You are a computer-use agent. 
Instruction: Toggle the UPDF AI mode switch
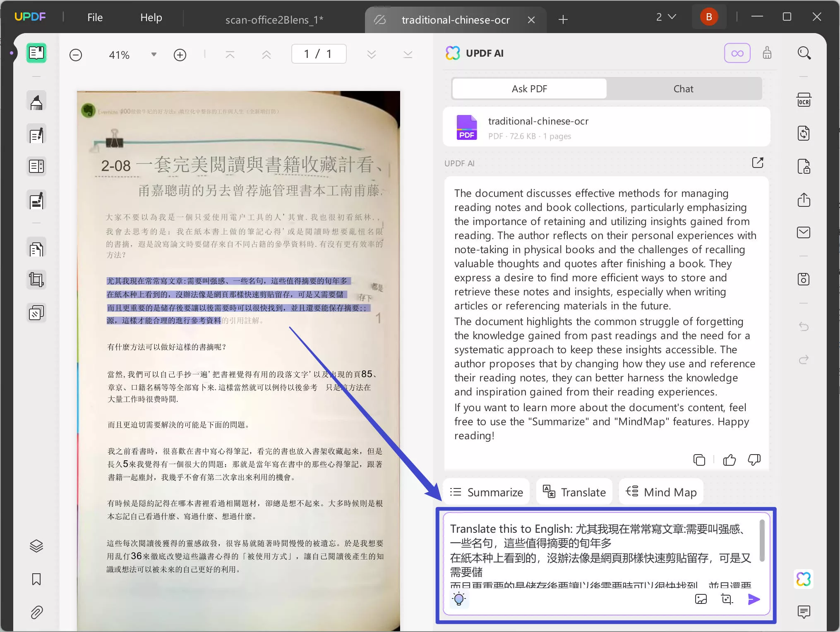click(x=737, y=53)
